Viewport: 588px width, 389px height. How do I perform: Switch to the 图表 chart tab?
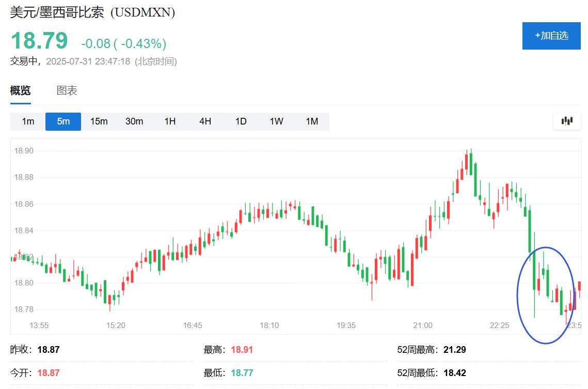[67, 90]
